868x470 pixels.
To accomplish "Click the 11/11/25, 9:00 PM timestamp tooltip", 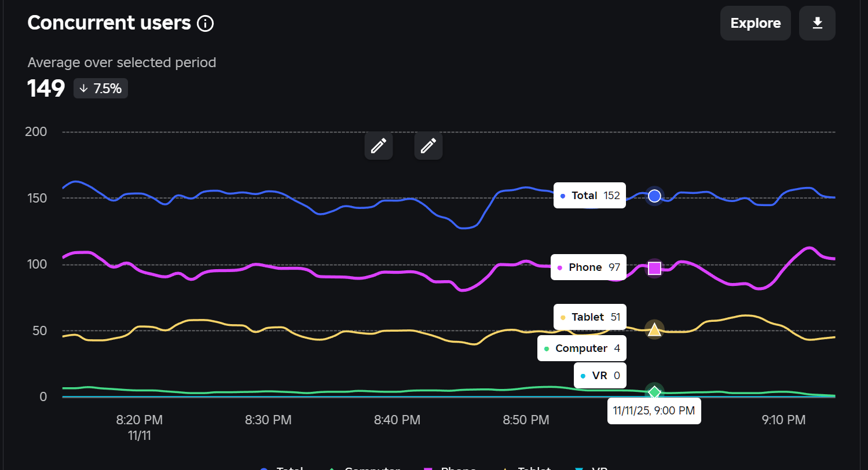I will coord(654,411).
